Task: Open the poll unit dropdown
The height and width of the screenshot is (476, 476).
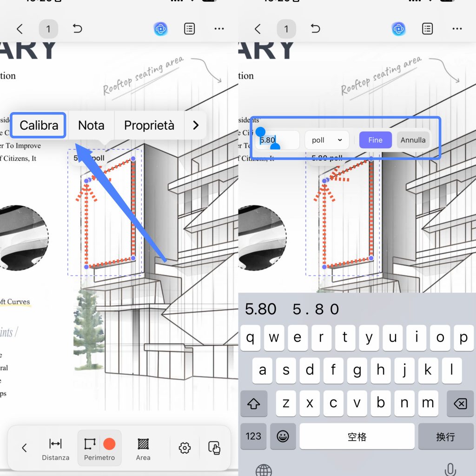Action: tap(327, 140)
